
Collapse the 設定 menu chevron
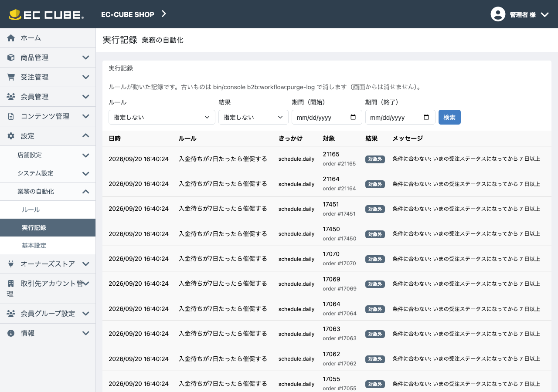[x=86, y=136]
